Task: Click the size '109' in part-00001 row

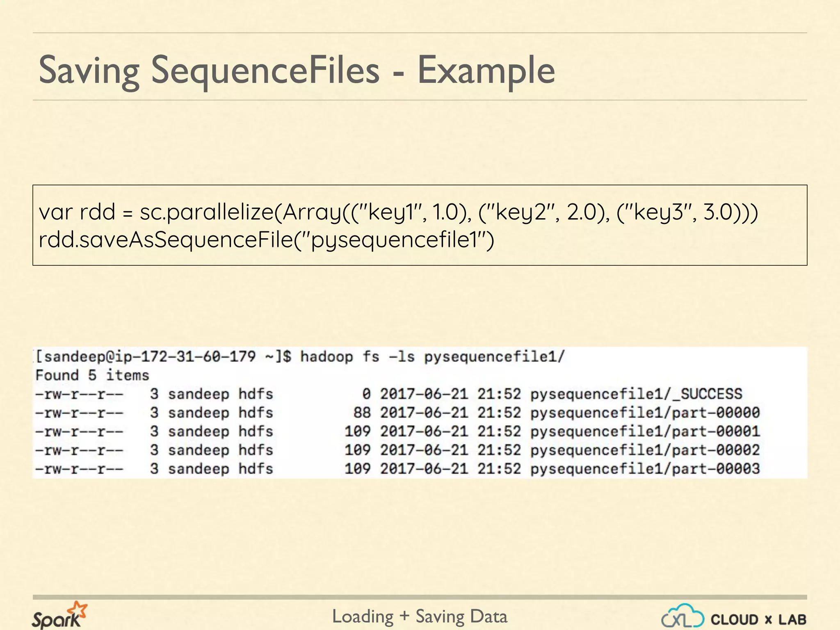Action: (x=358, y=431)
